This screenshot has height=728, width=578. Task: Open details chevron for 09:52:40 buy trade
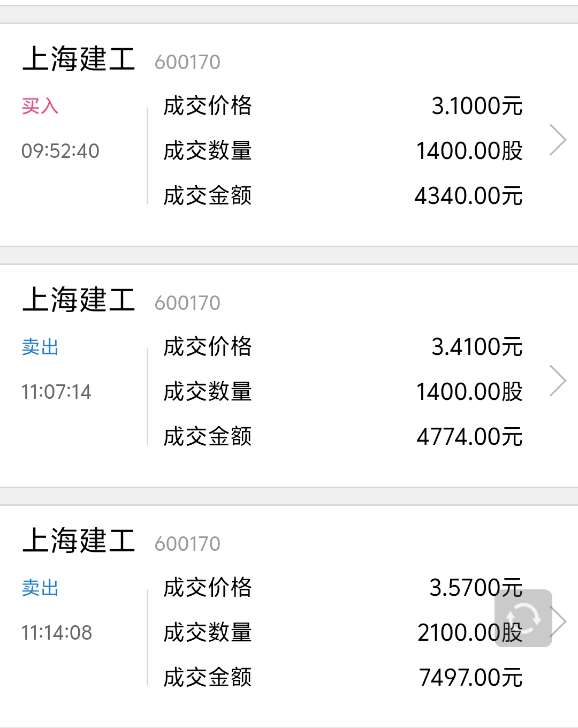point(558,140)
